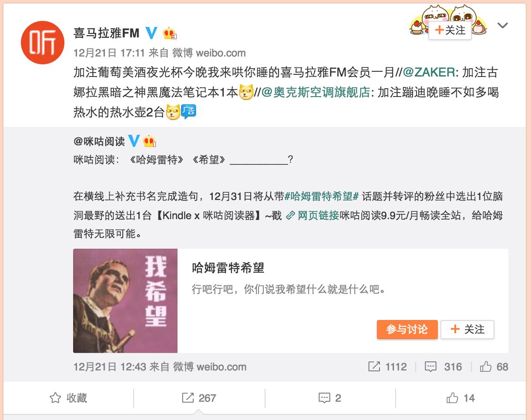The width and height of the screenshot is (531, 420).
Task: Open the Hamlet 我希望 topic thumbnail
Action: (x=125, y=300)
